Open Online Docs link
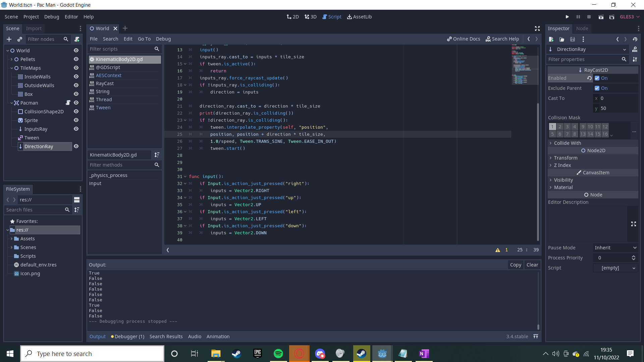Viewport: 644px width, 362px height. click(464, 39)
